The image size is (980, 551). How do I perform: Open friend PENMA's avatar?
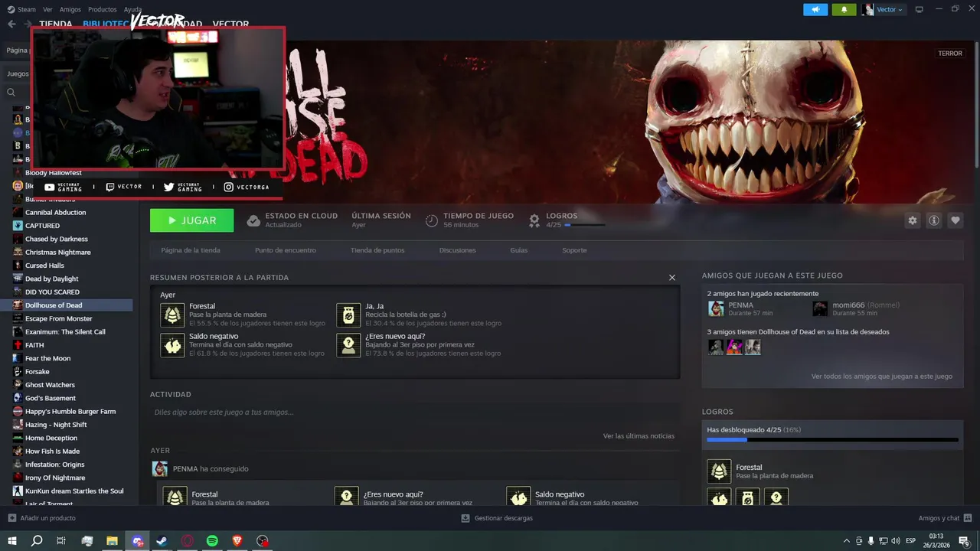click(x=716, y=308)
